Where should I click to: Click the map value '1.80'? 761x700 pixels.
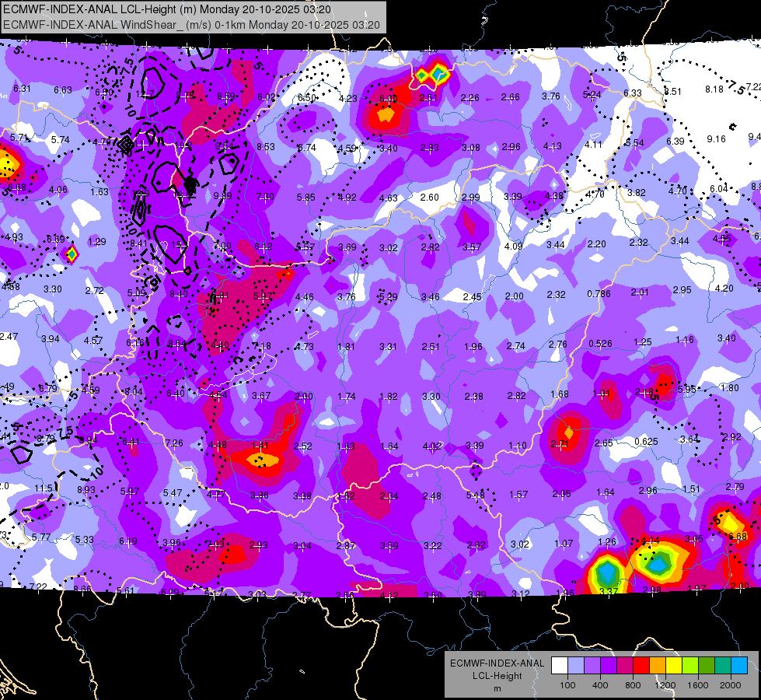pyautogui.click(x=730, y=388)
